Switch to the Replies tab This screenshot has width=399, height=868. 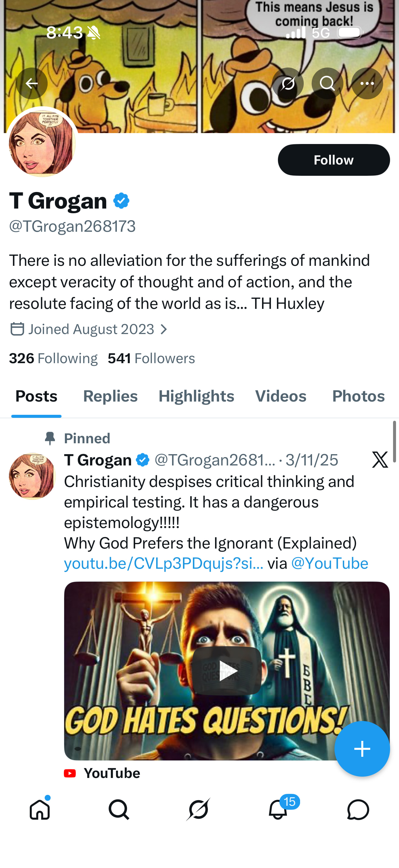(110, 396)
